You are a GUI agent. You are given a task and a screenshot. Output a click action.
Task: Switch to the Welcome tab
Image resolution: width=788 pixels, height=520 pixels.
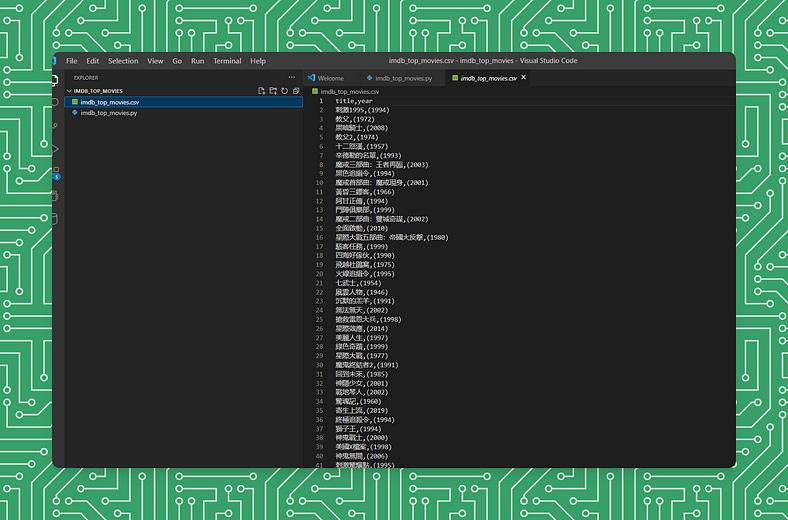[x=331, y=78]
